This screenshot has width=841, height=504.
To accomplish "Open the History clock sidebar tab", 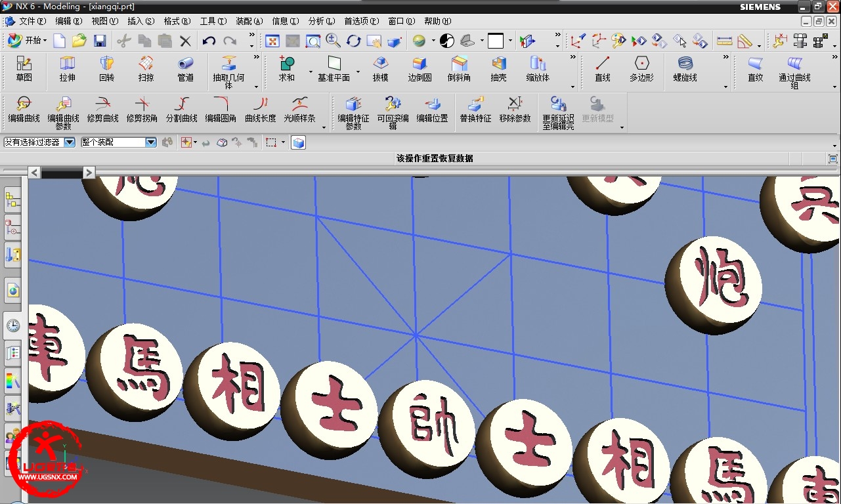I will (12, 325).
